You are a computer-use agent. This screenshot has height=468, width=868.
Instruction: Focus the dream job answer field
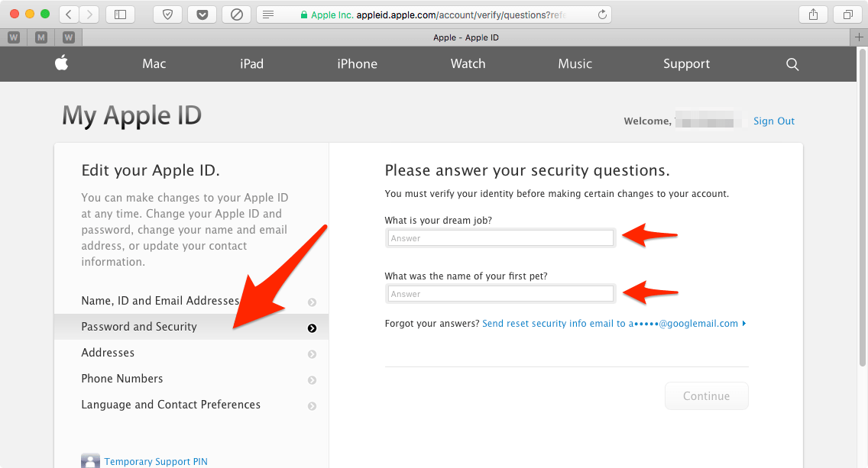(500, 238)
